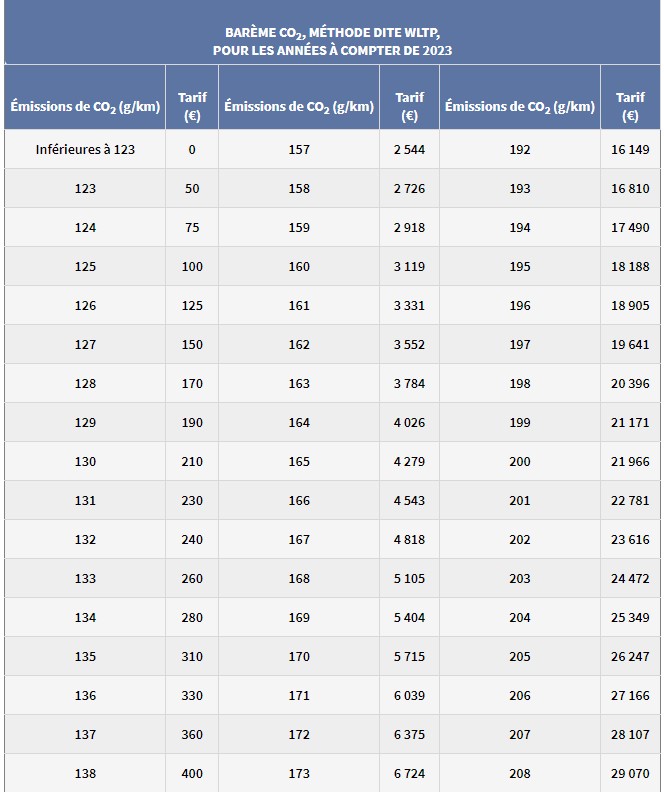Click the emissions cell reading 171
Viewport: 664px width, 792px height.
(x=299, y=695)
